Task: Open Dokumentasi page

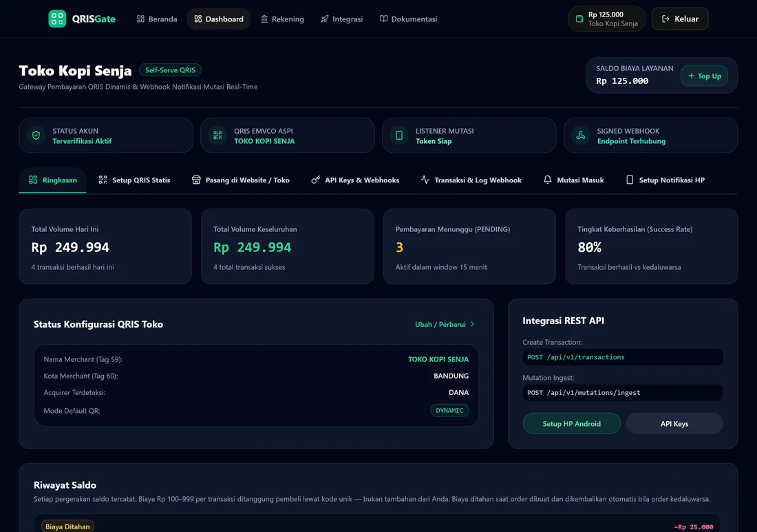Action: 408,19
